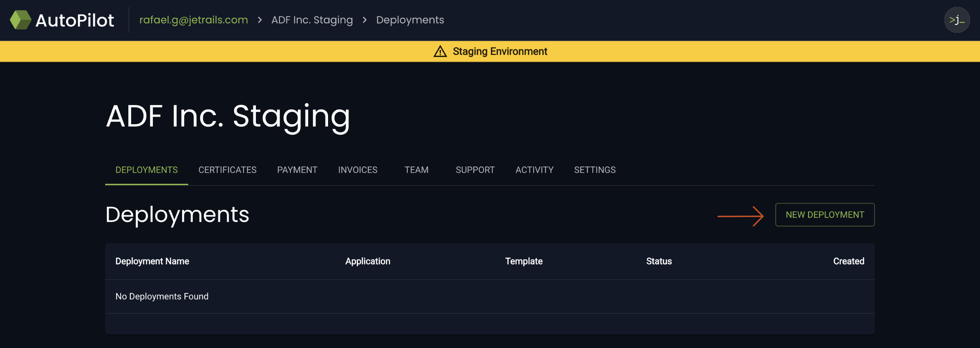Image resolution: width=980 pixels, height=348 pixels.
Task: Go to the SUPPORT tab
Action: coord(475,170)
